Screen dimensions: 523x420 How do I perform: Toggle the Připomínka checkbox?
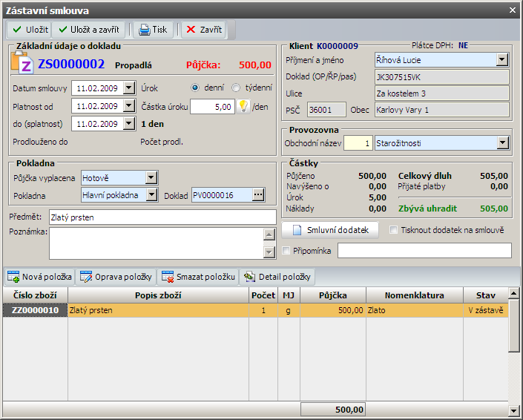tap(287, 251)
